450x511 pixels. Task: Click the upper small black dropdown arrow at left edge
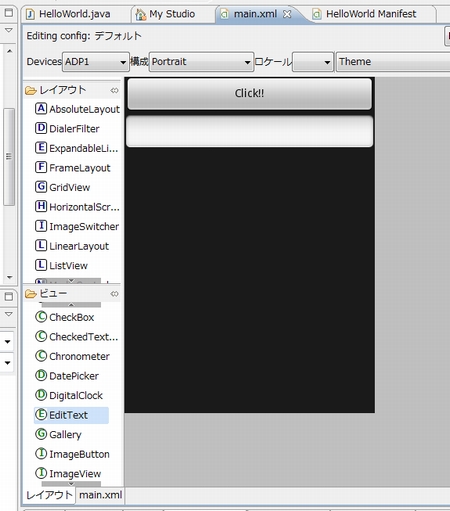[x=7, y=342]
